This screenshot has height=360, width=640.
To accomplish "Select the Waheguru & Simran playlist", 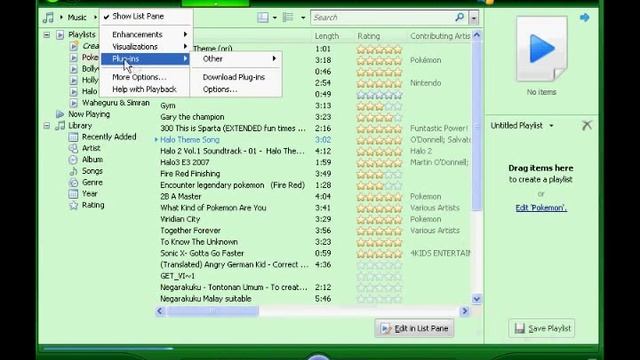I will click(x=116, y=103).
